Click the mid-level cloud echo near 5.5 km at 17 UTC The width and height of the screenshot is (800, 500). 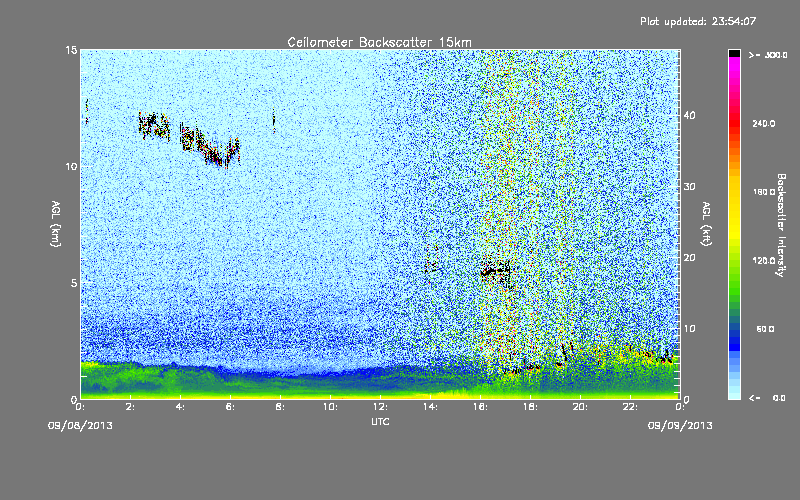(495, 272)
